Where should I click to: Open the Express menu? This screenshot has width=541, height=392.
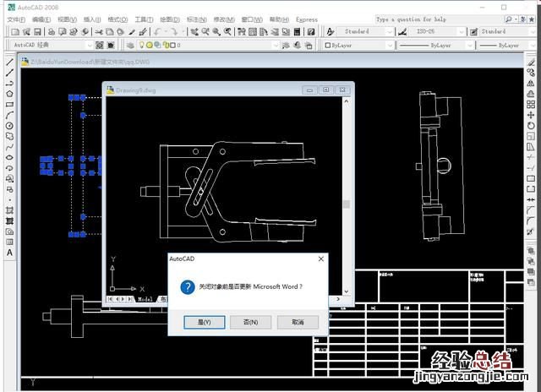307,19
